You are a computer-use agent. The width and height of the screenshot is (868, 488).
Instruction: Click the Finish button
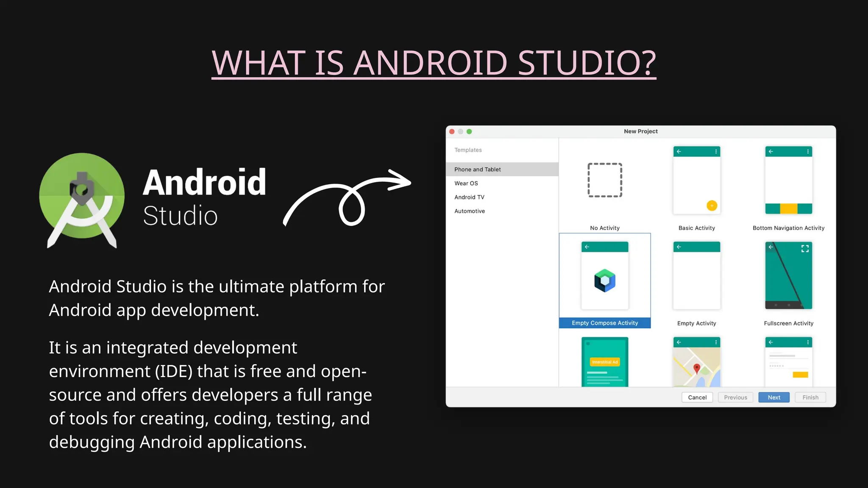[810, 397]
